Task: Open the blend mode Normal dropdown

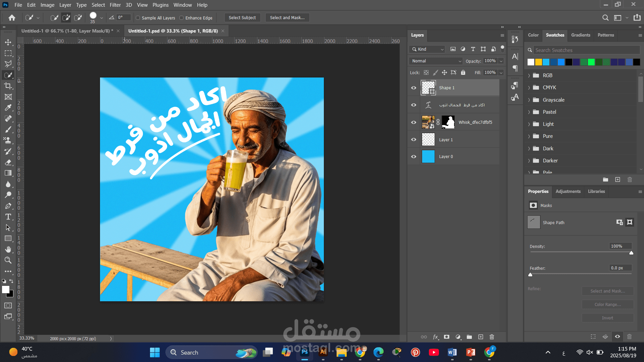Action: click(436, 61)
